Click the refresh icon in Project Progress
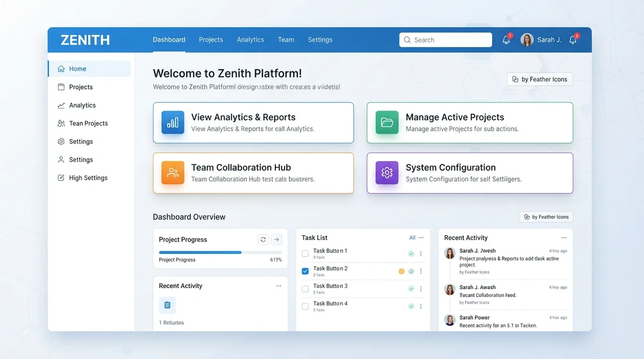 point(263,240)
